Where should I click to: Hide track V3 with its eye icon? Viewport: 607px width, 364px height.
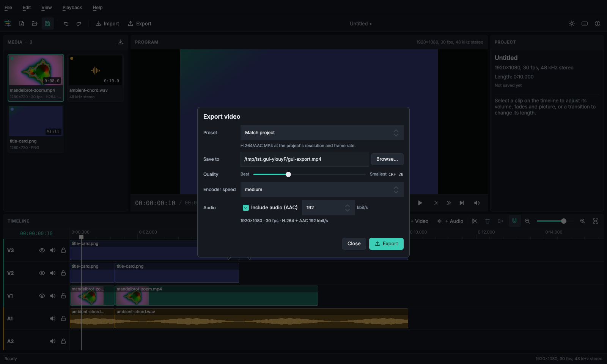(x=42, y=250)
